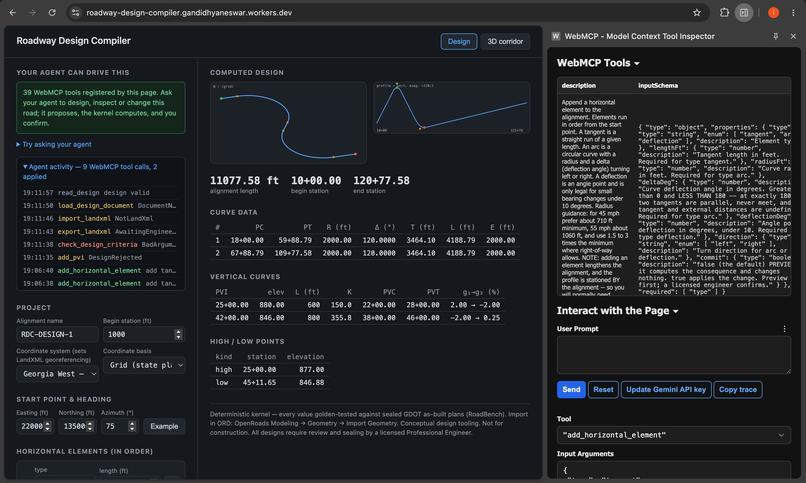This screenshot has height=483, width=806.
Task: Click the vertical profile chart thumbnail
Action: coord(451,107)
